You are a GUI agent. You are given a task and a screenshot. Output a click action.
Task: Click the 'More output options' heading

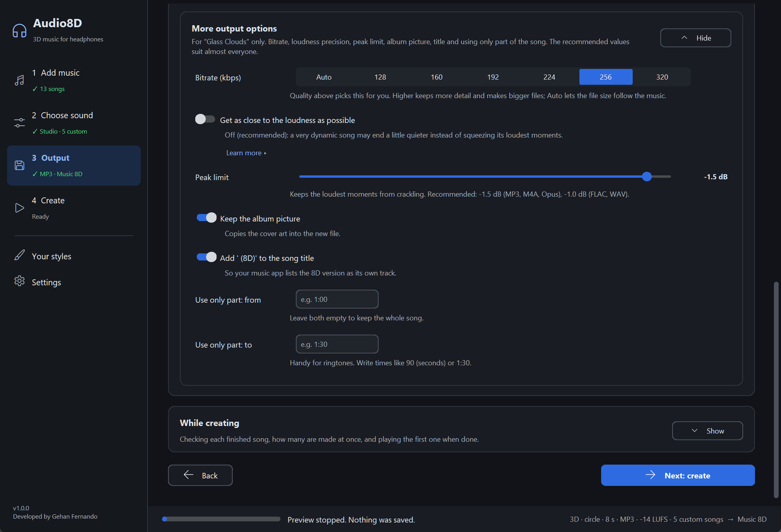point(234,28)
